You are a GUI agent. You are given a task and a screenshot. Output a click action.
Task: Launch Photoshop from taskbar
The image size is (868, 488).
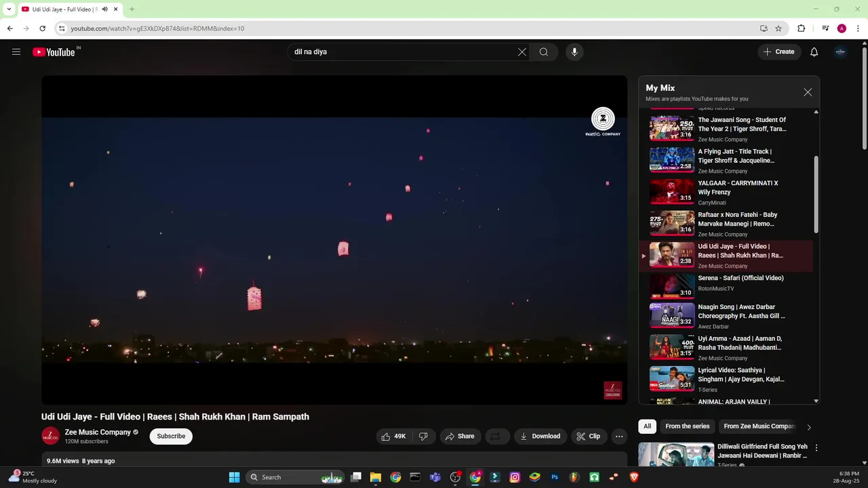tap(555, 477)
